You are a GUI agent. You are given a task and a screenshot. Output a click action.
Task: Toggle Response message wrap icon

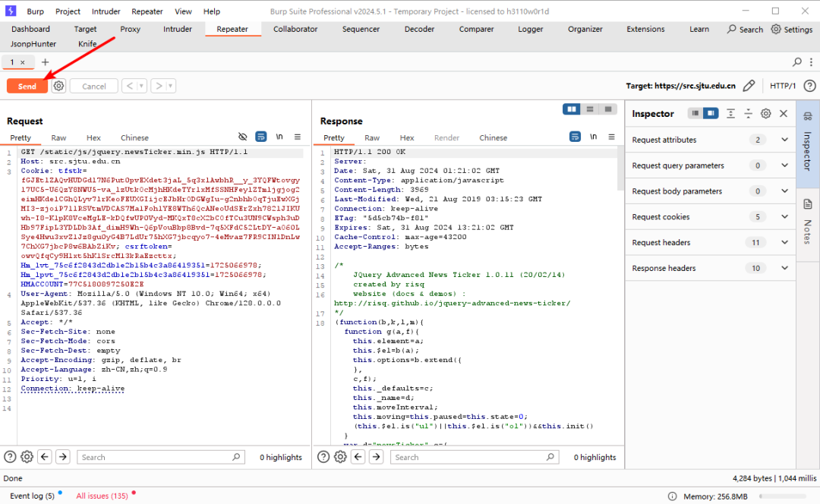575,137
